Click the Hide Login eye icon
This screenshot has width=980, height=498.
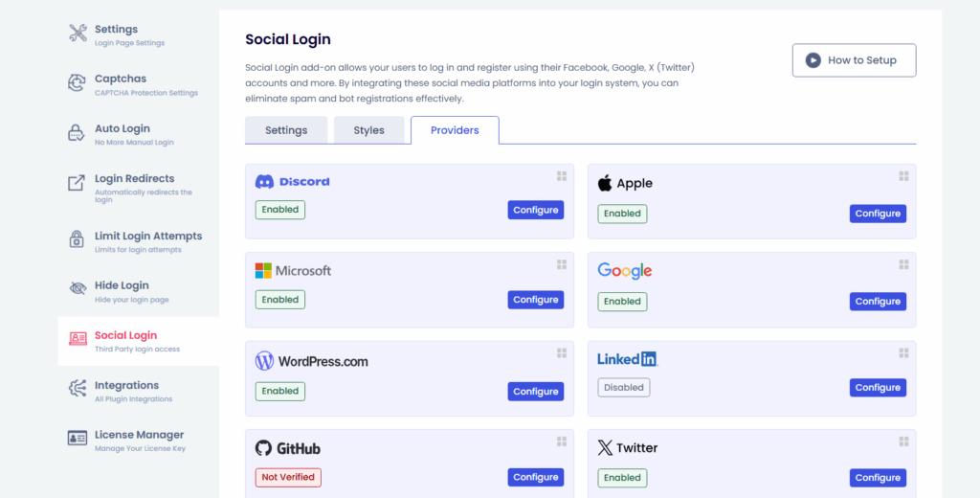(x=78, y=287)
